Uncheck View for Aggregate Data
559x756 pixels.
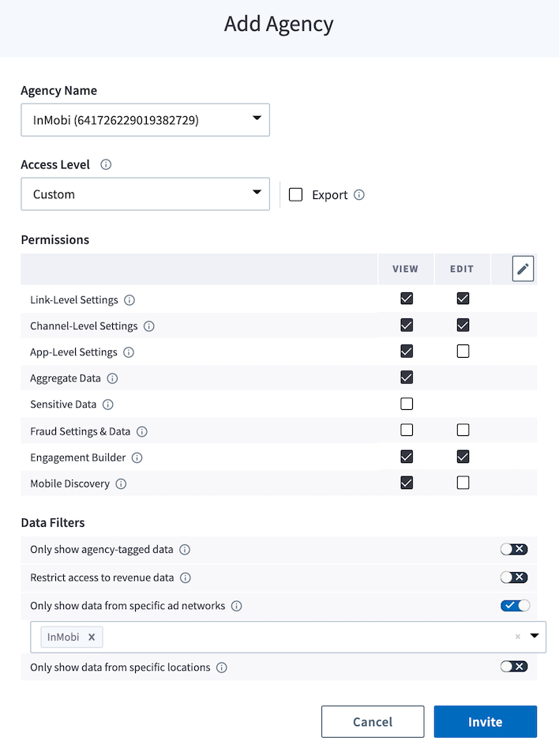[x=407, y=377]
